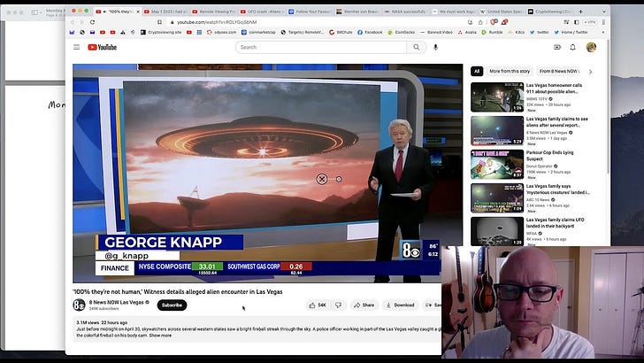
Task: Open 'Parkour Cop Ends Lying Suspect' thumbnail
Action: [497, 165]
